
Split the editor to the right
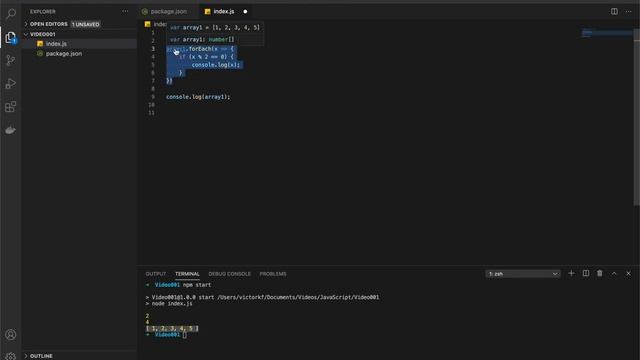pos(614,11)
